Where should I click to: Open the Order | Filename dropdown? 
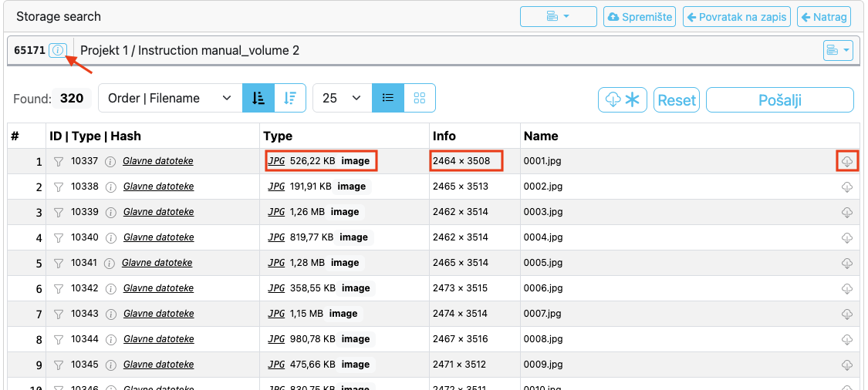[171, 98]
